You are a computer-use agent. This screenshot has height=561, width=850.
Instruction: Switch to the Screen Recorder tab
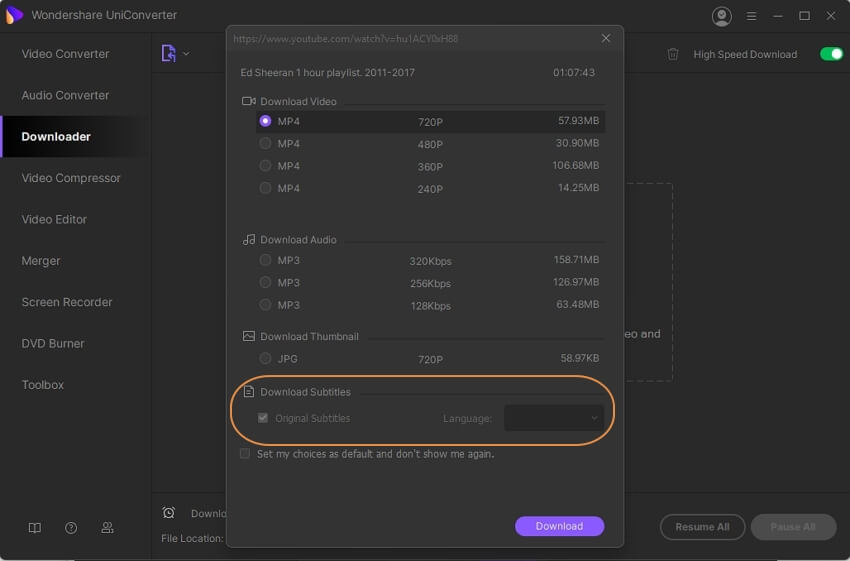[67, 302]
